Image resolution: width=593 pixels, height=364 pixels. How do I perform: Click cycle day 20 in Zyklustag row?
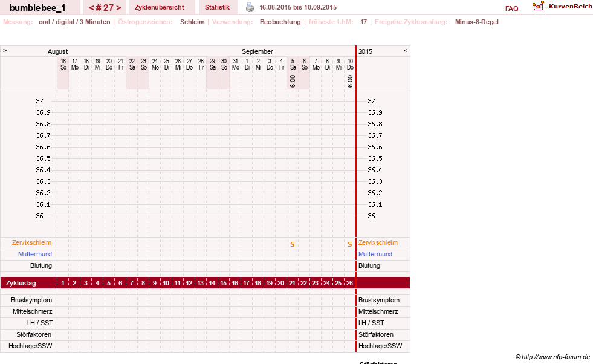[x=280, y=283]
